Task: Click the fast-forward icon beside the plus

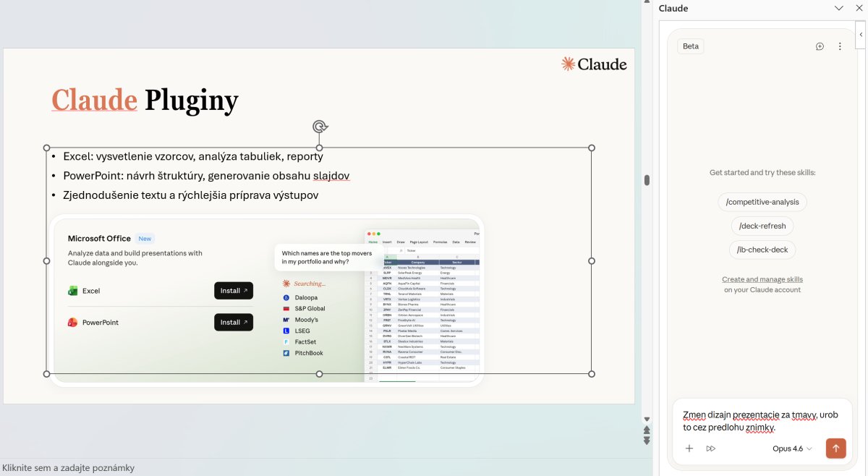Action: [x=711, y=449]
